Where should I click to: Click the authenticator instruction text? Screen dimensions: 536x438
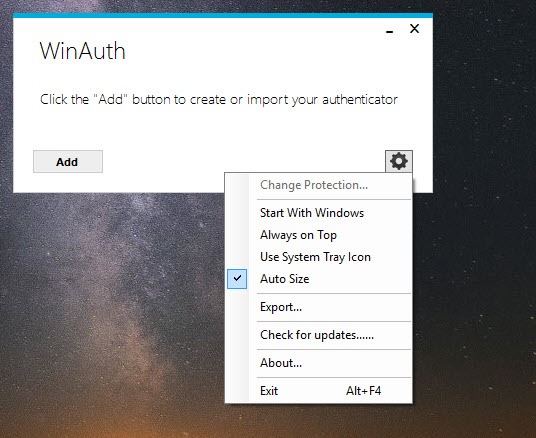point(219,99)
